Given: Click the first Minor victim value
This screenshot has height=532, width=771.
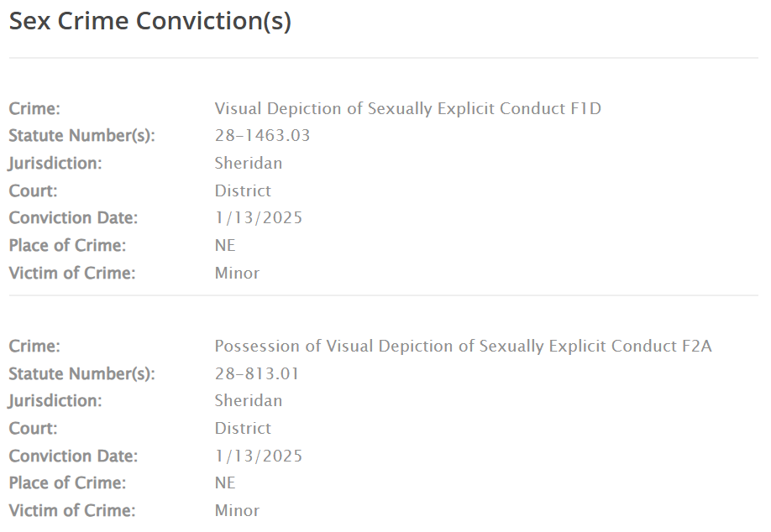Looking at the screenshot, I should (237, 273).
